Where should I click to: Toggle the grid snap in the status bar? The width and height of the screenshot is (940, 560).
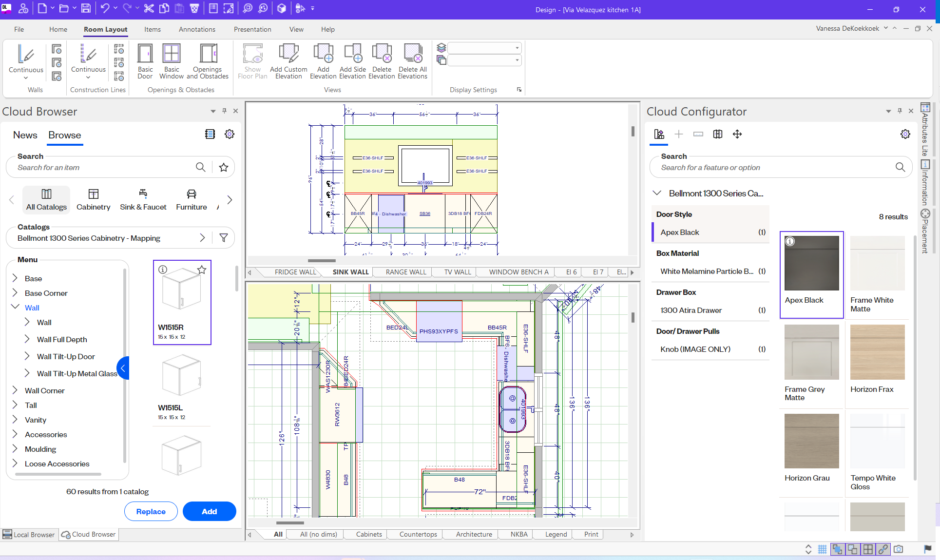pyautogui.click(x=823, y=549)
